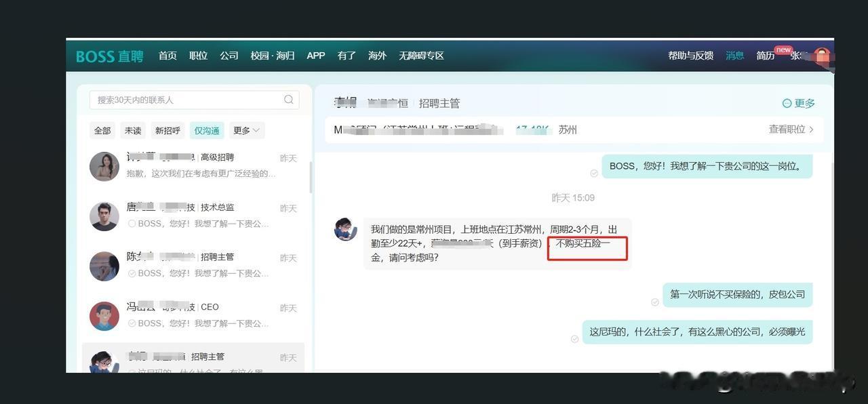Click read-status icon beside 第一次听说不买保险的 message
The width and height of the screenshot is (868, 404).
pyautogui.click(x=654, y=302)
